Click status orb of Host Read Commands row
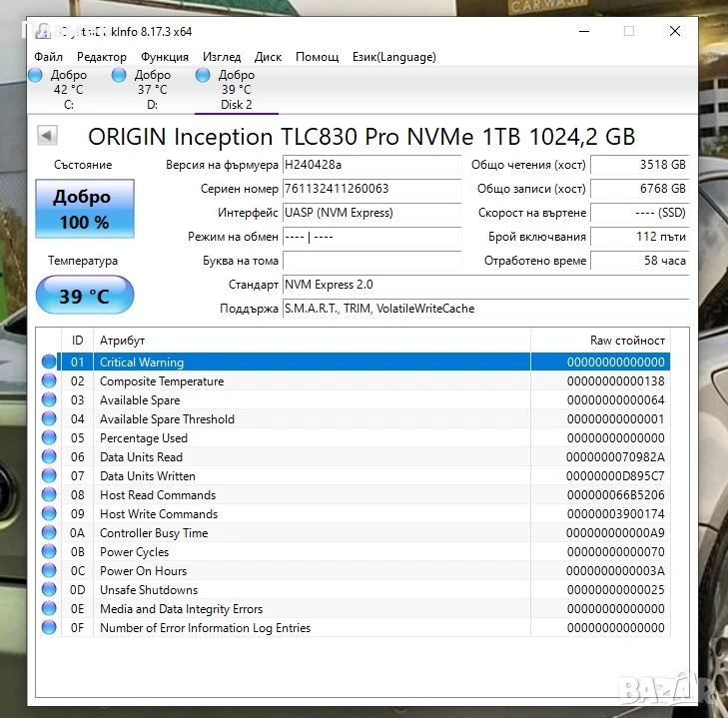Screen dimensions: 728x718 49,494
